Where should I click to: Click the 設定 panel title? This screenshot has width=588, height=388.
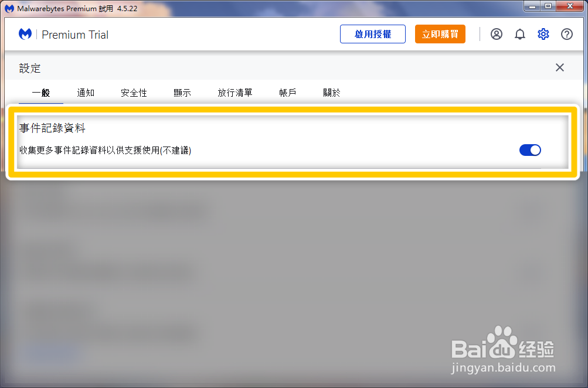[30, 68]
